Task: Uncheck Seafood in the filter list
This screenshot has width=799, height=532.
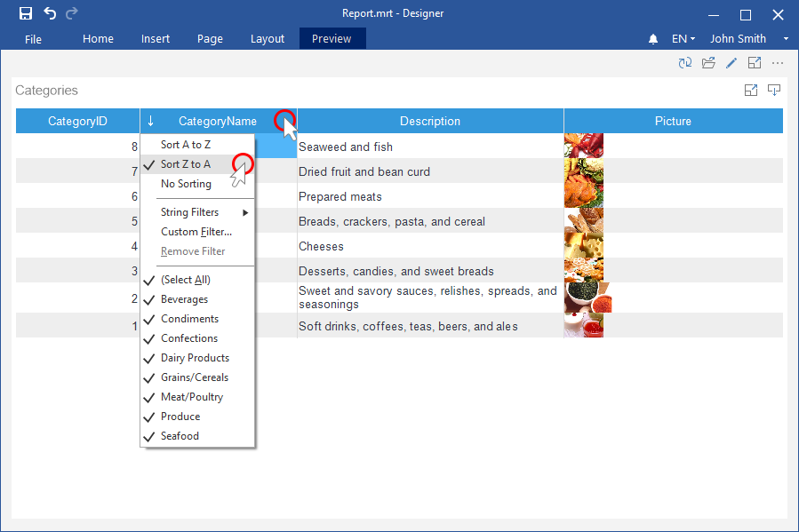Action: [148, 436]
